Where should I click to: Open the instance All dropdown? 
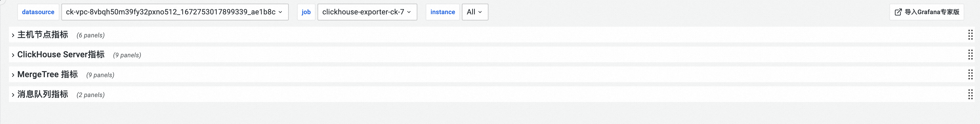pyautogui.click(x=475, y=12)
